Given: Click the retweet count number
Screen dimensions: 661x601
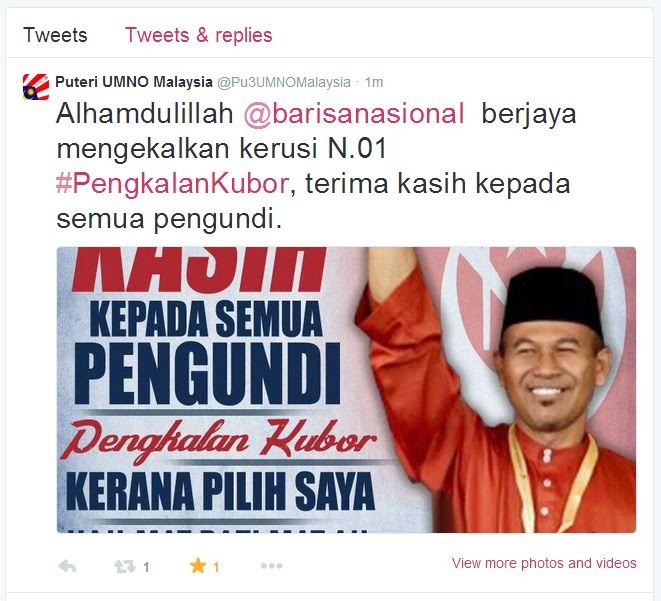Looking at the screenshot, I should point(146,567).
